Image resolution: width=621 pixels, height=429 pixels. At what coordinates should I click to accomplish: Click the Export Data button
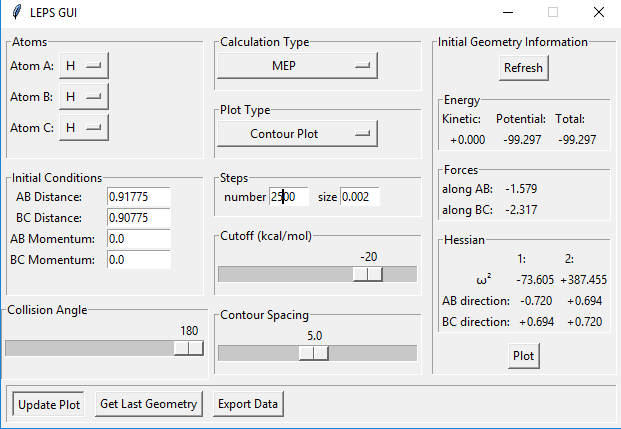click(247, 404)
